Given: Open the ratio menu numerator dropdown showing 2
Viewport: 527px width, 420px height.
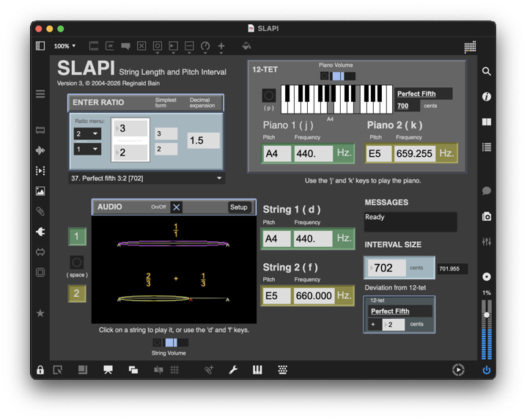Looking at the screenshot, I should [x=87, y=134].
